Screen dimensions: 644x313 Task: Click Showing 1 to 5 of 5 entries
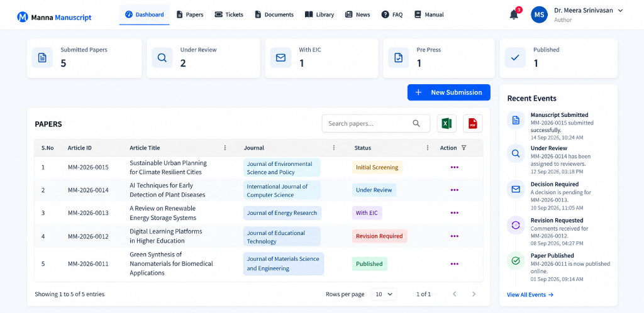point(69,294)
